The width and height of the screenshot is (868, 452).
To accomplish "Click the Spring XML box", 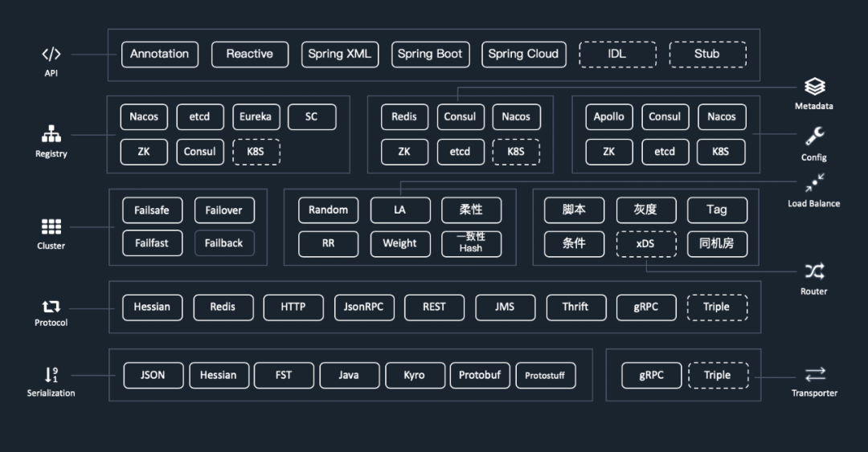I will (x=340, y=55).
